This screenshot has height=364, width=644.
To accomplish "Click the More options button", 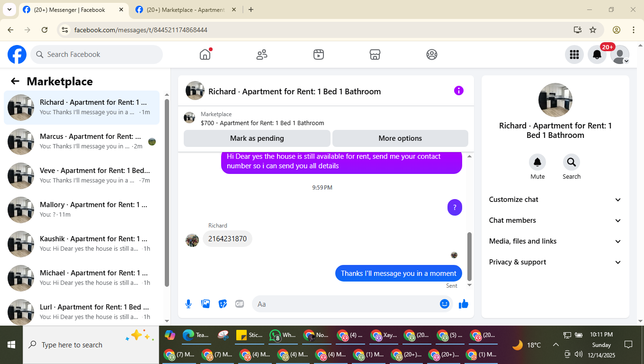I will pos(400,138).
